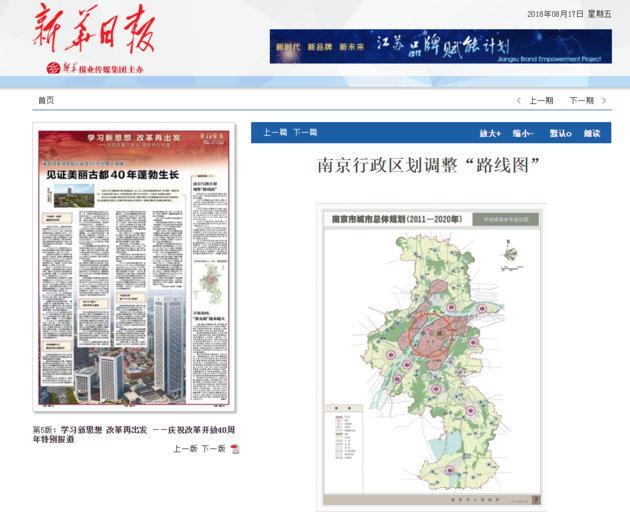Go to previous article 上一篇
Viewport: 630px width, 512px height.
(x=275, y=132)
